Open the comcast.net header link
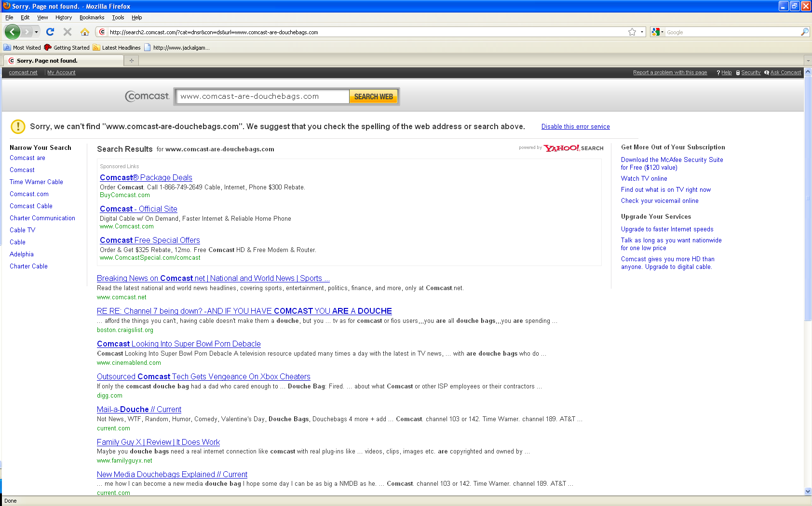This screenshot has width=812, height=506. [23, 72]
